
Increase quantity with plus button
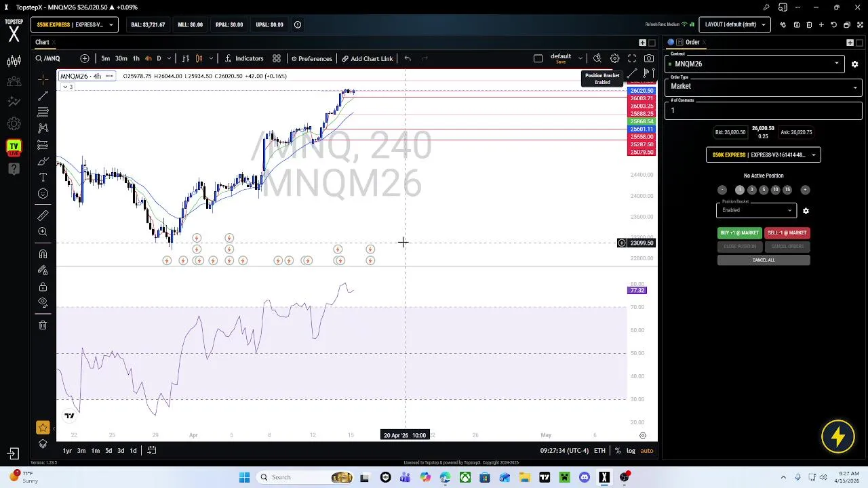(805, 190)
